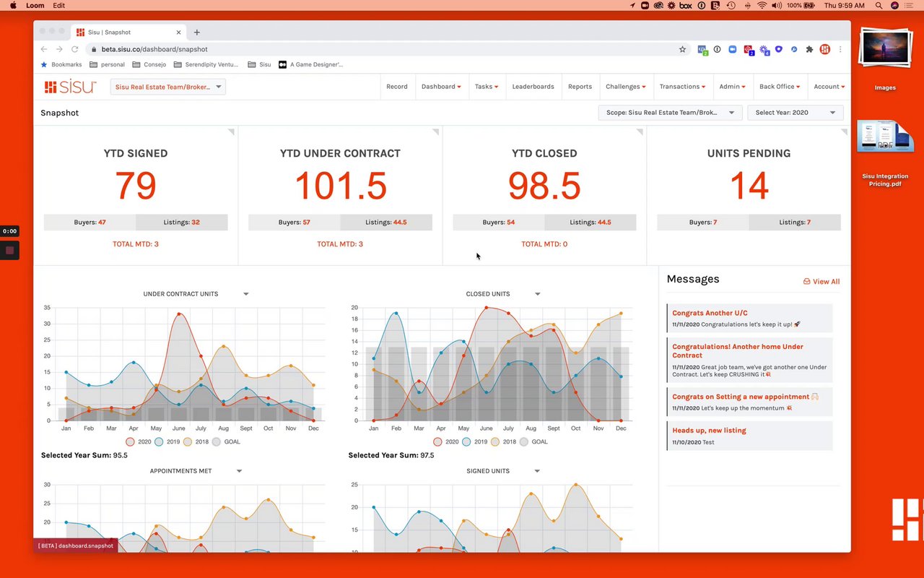Open the Congrats Another U/C message
Image resolution: width=924 pixels, height=578 pixels.
(x=710, y=313)
